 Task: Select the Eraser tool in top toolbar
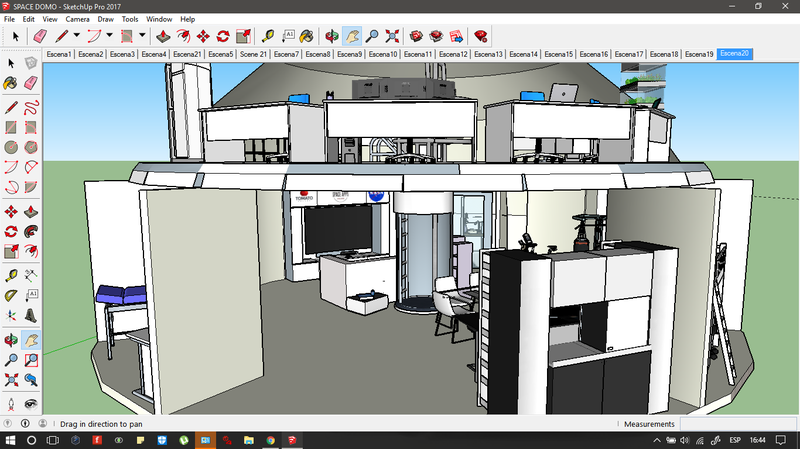tap(41, 36)
